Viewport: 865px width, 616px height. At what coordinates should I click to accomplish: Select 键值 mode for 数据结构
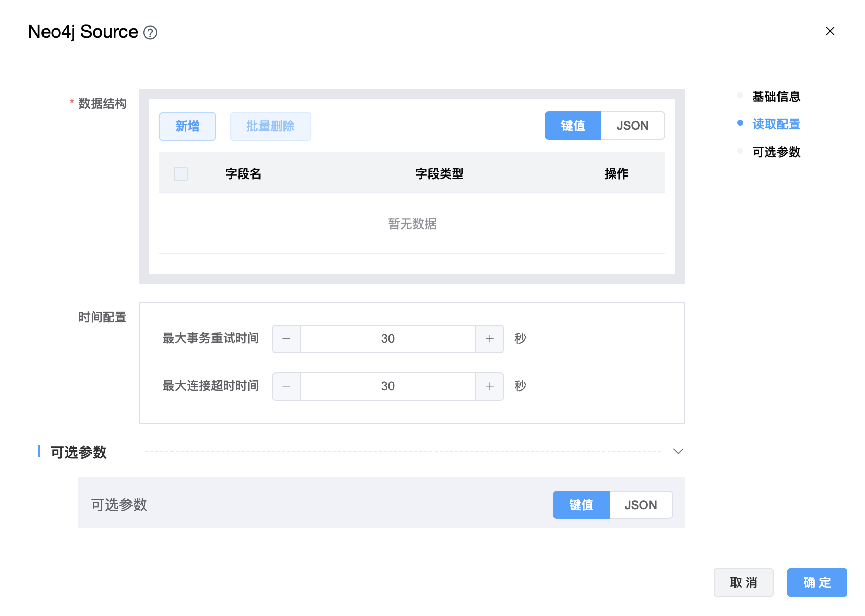pyautogui.click(x=573, y=126)
